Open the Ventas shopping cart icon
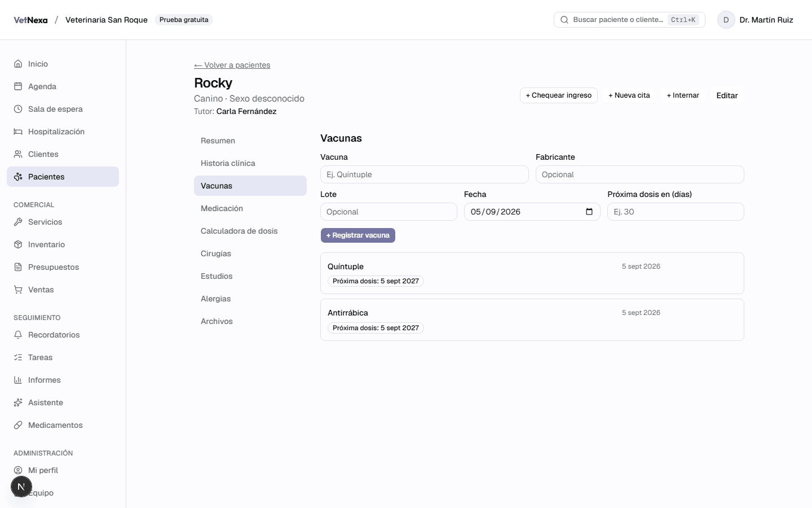Viewport: 812px width, 508px height. (x=18, y=290)
